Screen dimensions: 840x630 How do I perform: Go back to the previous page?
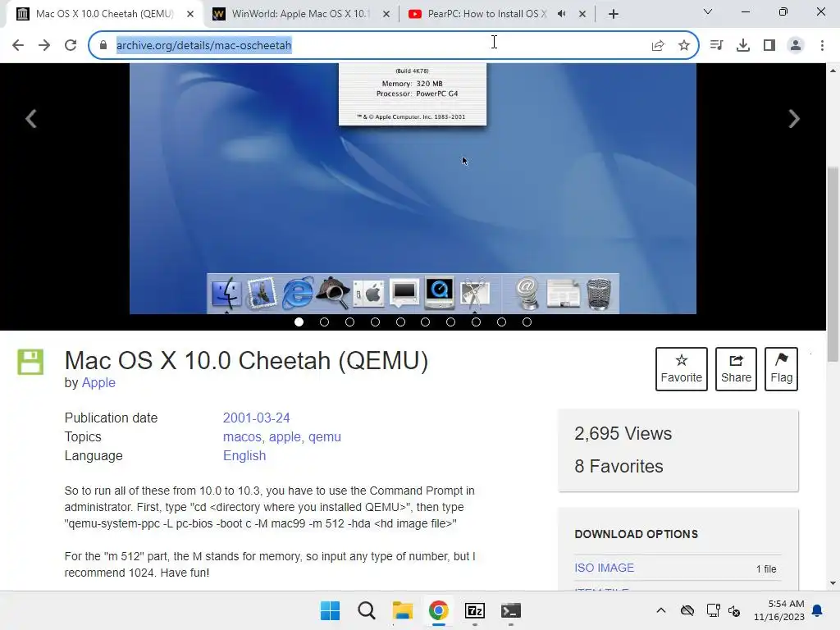coord(18,45)
